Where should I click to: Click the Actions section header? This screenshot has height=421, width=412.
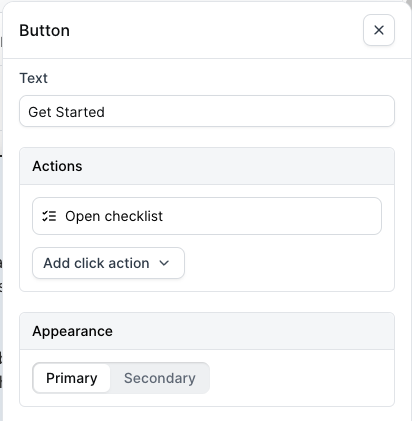pos(207,166)
